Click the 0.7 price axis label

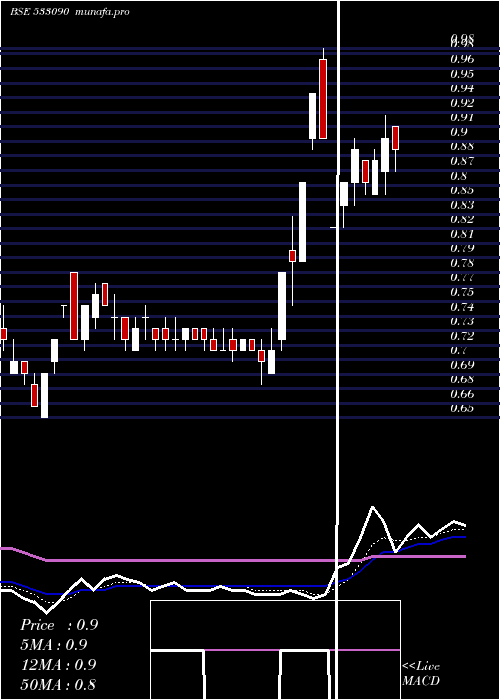tap(459, 350)
